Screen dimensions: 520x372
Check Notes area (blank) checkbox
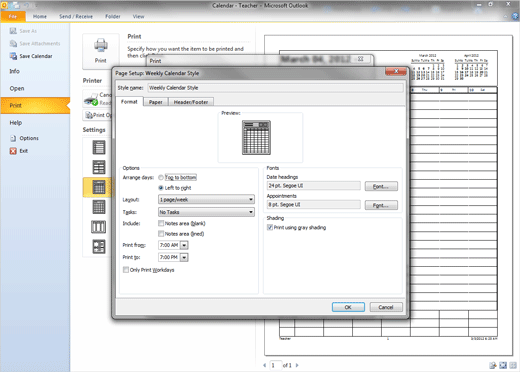161,223
